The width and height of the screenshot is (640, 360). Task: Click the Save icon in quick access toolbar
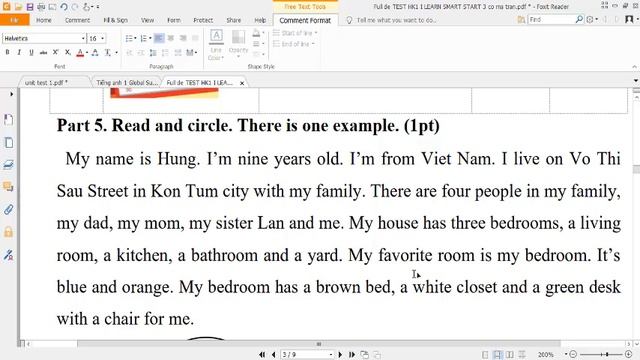30,7
